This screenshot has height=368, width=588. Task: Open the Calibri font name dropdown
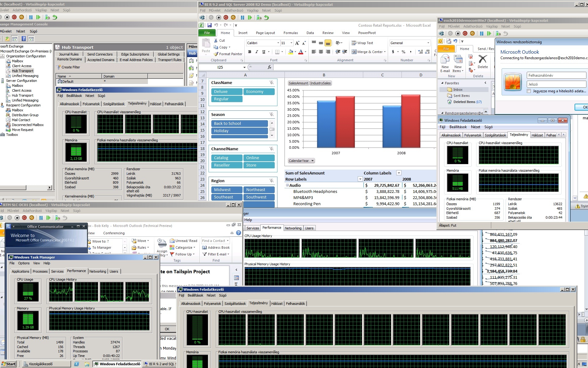278,43
